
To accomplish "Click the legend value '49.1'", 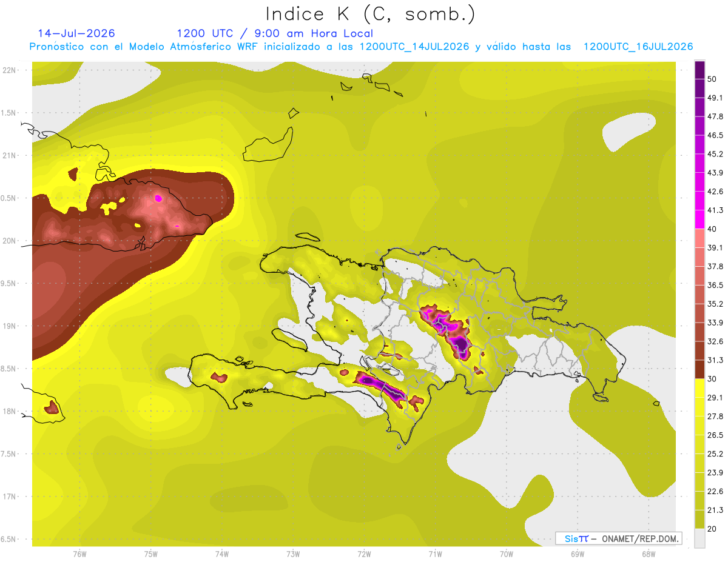I will 715,98.
